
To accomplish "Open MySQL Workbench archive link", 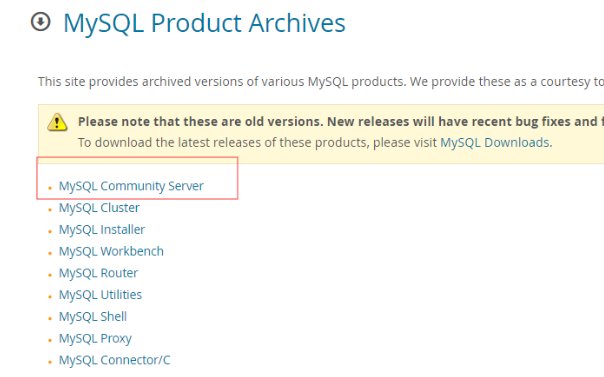I will click(111, 251).
